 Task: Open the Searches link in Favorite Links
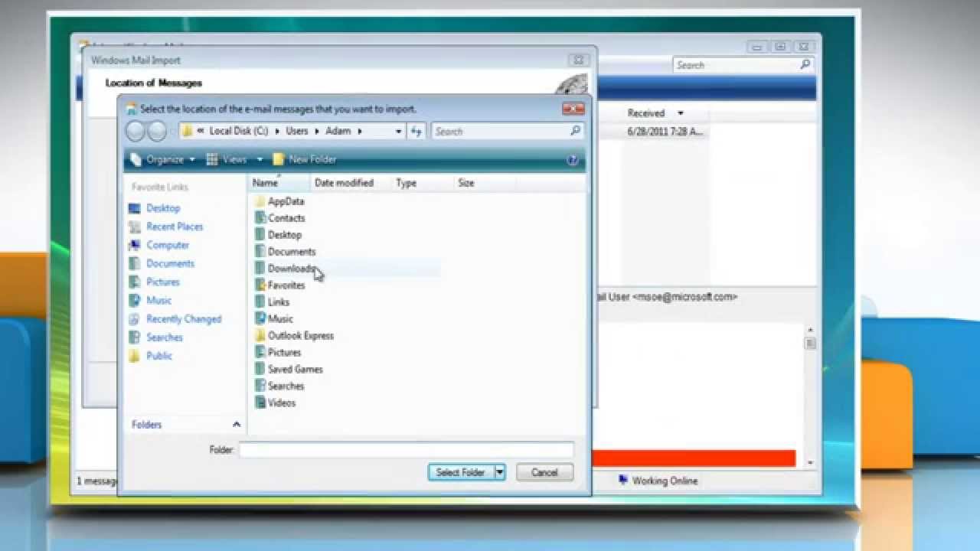click(165, 337)
